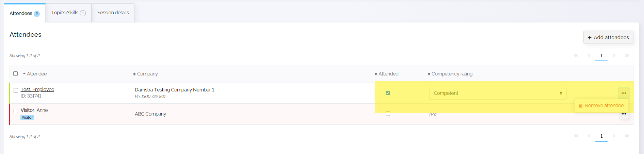
Task: Click the top pagination first-page double arrow
Action: click(x=576, y=55)
